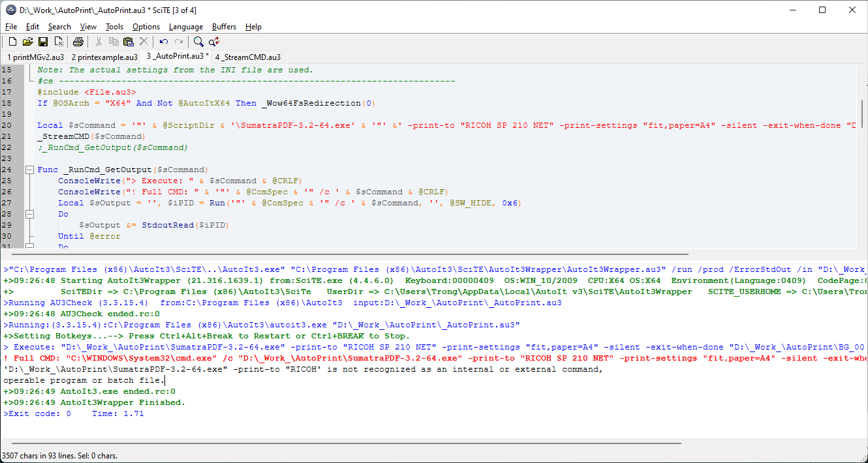Click the Paste clipboard icon
The image size is (868, 463).
[x=129, y=42]
